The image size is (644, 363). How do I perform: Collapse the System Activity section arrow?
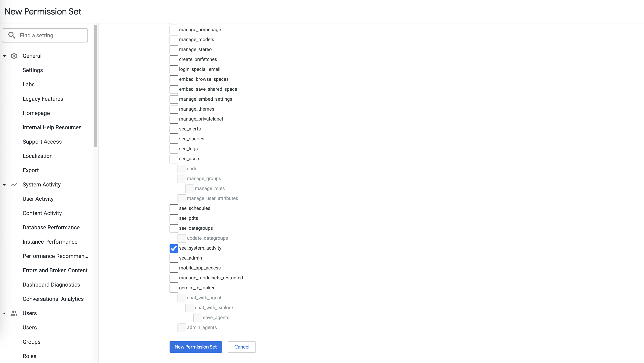[5, 185]
